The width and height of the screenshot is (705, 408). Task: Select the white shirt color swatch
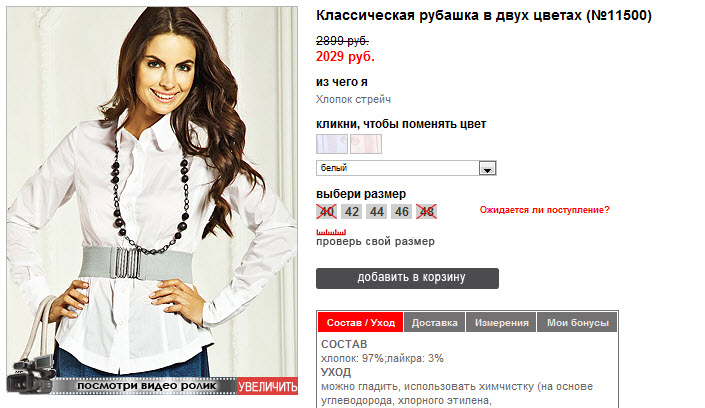(x=332, y=144)
